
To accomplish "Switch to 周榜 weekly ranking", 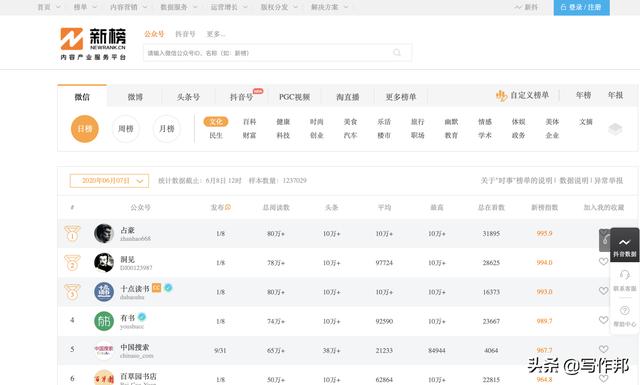I will click(126, 129).
